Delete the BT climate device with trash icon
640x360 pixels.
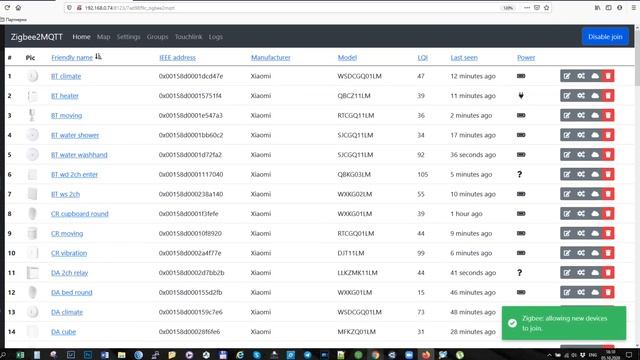tap(608, 76)
